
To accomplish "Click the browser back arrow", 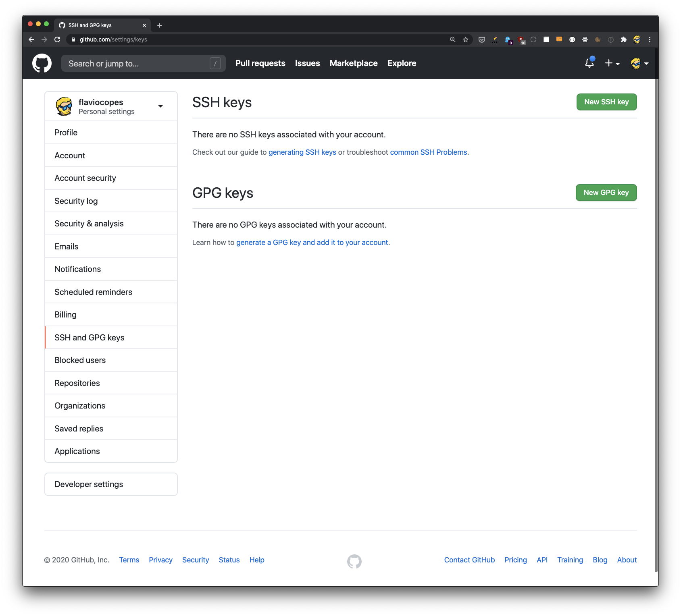I will 31,39.
